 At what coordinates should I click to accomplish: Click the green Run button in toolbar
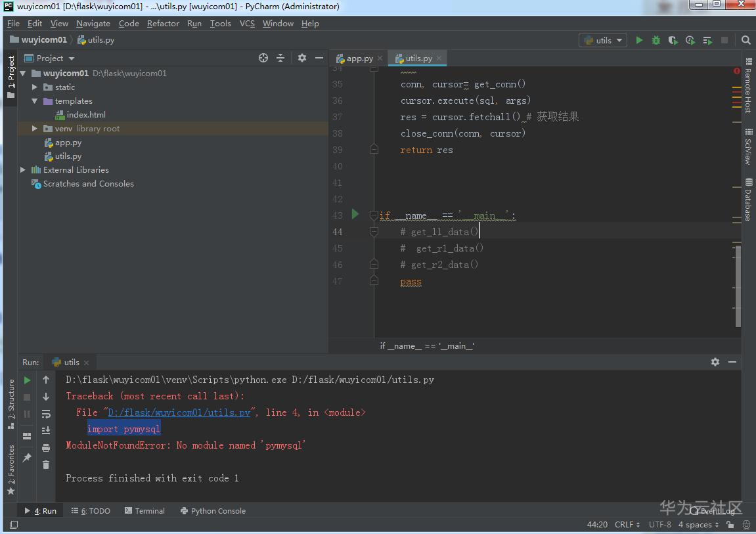pos(639,40)
